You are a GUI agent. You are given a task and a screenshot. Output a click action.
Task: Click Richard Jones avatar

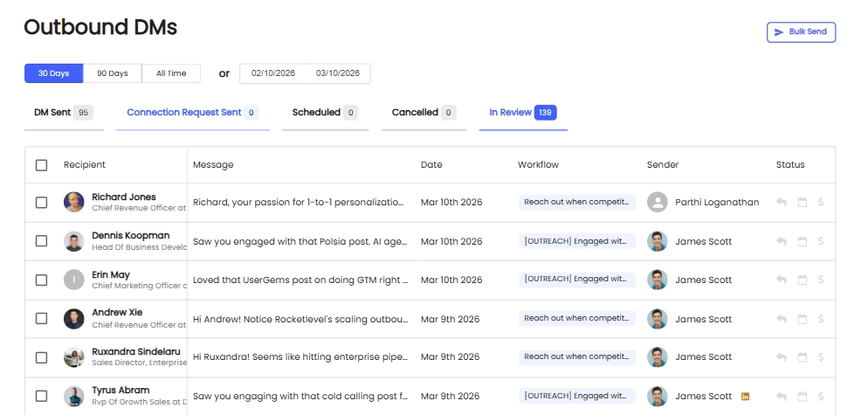pyautogui.click(x=73, y=202)
